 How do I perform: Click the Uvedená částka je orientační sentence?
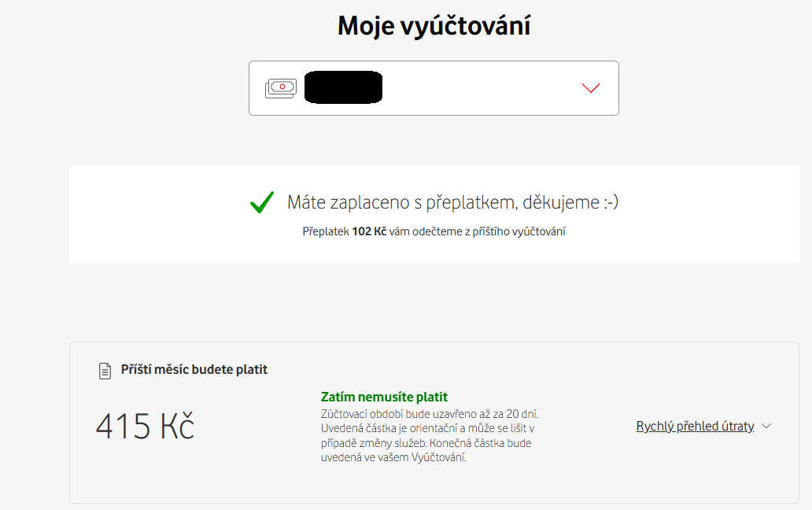(427, 435)
